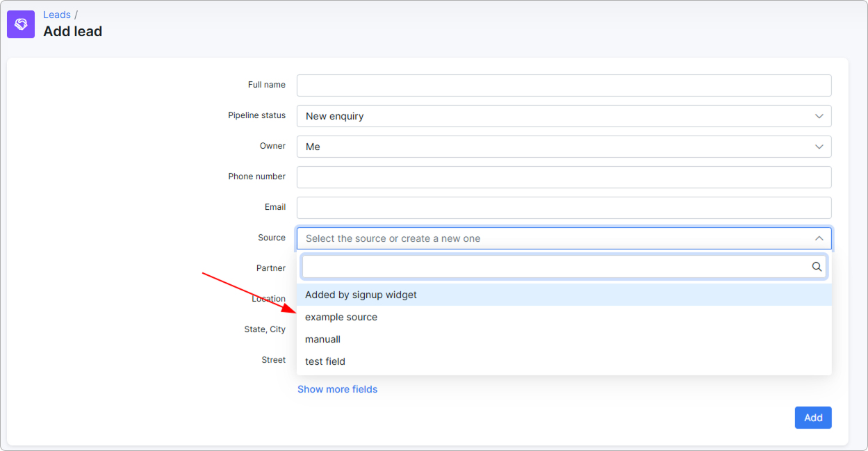Choose 'example source' from the list
Image resolution: width=868 pixels, height=451 pixels.
click(x=341, y=317)
